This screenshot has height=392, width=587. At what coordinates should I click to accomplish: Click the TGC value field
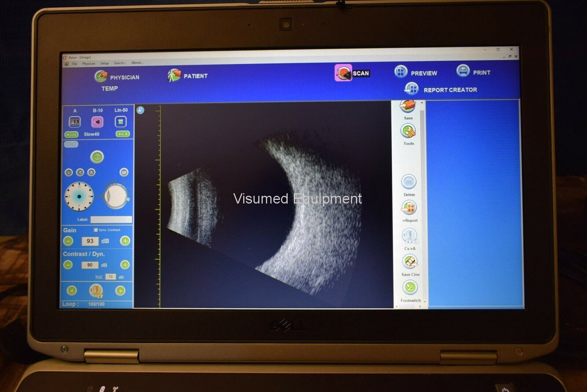tap(110, 277)
